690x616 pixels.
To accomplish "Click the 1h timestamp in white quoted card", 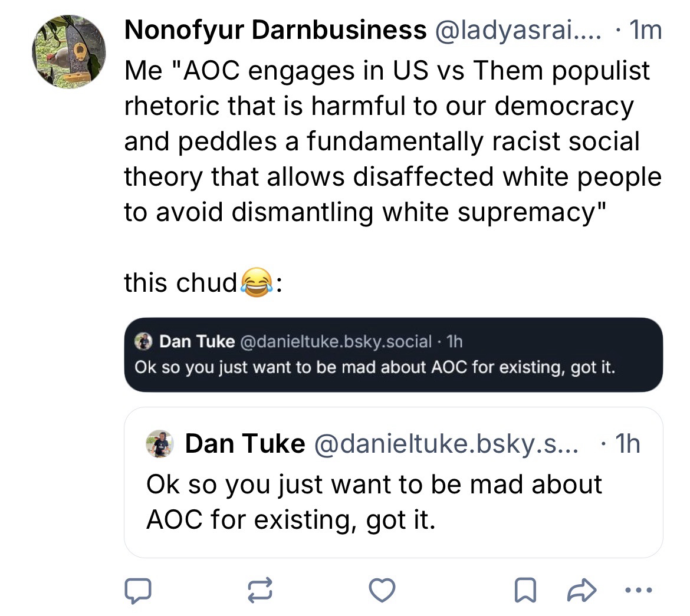I will click(x=626, y=443).
